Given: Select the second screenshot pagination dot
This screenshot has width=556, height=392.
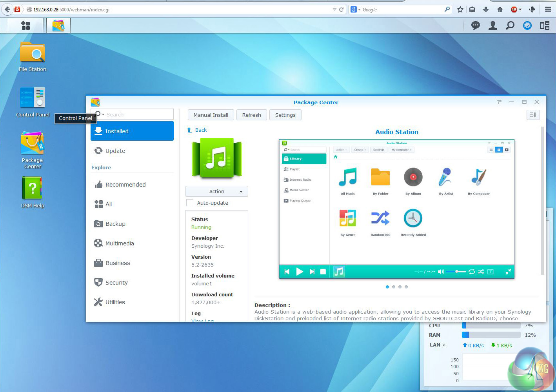Looking at the screenshot, I should tap(394, 287).
